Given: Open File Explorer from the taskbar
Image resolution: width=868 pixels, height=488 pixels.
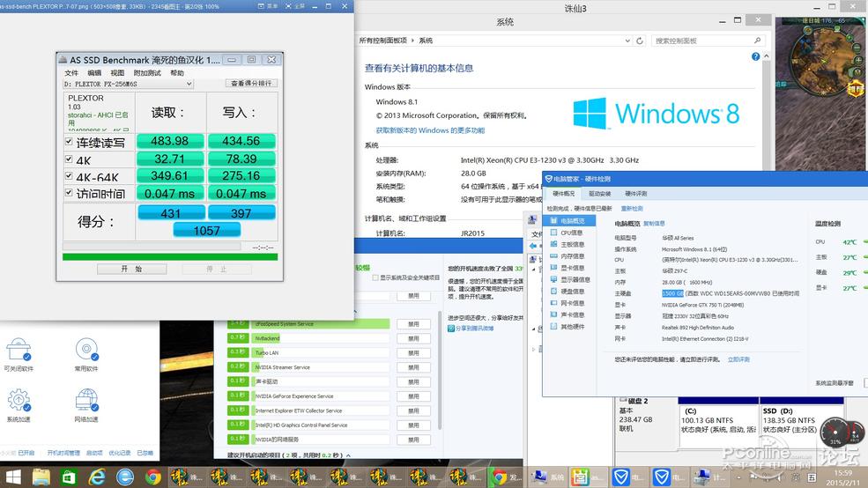Looking at the screenshot, I should (41, 477).
